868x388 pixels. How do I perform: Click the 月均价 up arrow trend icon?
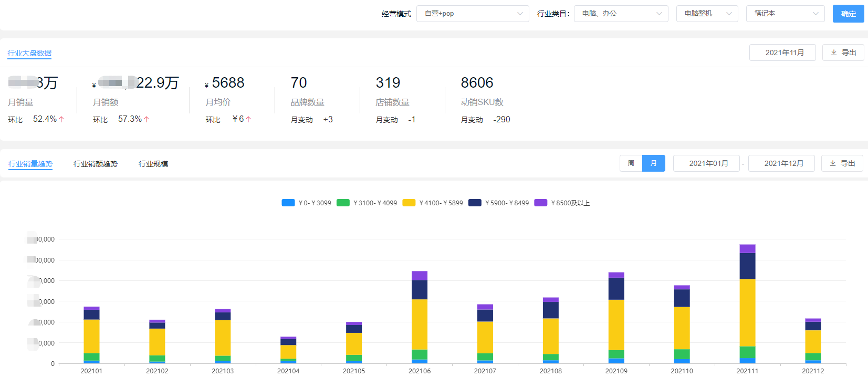(x=248, y=119)
